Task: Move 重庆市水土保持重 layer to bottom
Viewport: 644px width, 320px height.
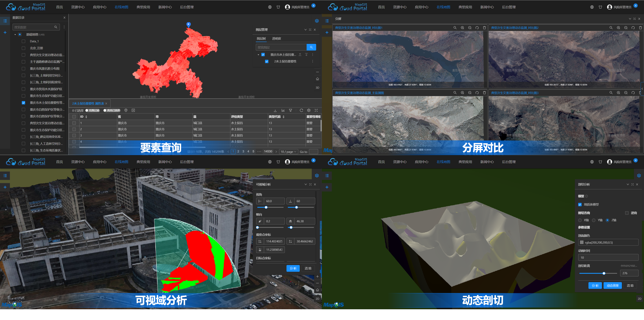Action: click(306, 55)
